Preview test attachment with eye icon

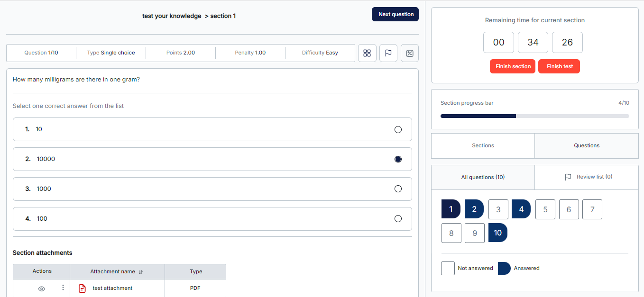pyautogui.click(x=41, y=288)
